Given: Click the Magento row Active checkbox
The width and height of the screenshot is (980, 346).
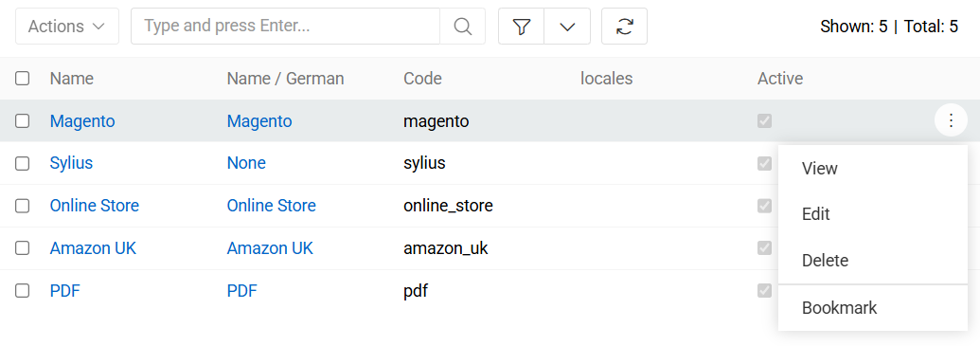Looking at the screenshot, I should 764,120.
